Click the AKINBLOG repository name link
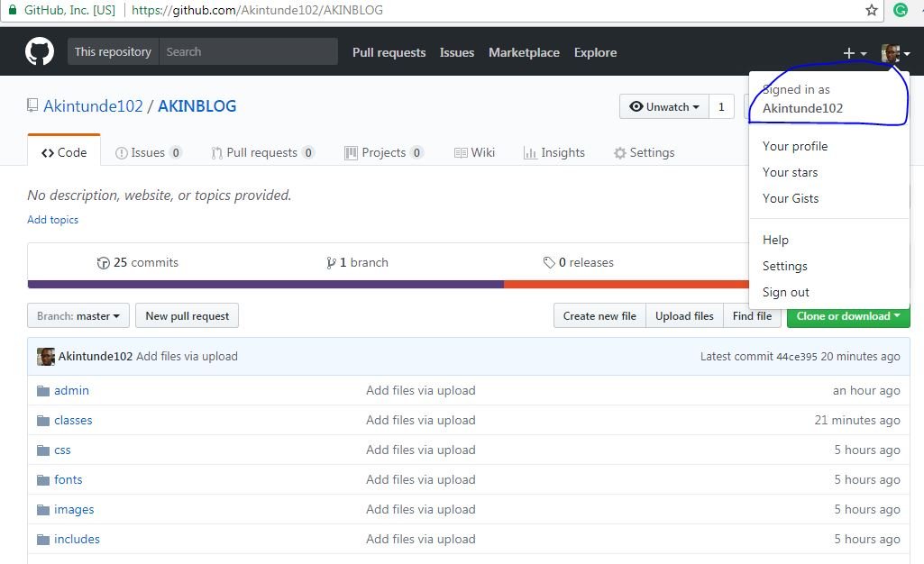 pos(197,106)
